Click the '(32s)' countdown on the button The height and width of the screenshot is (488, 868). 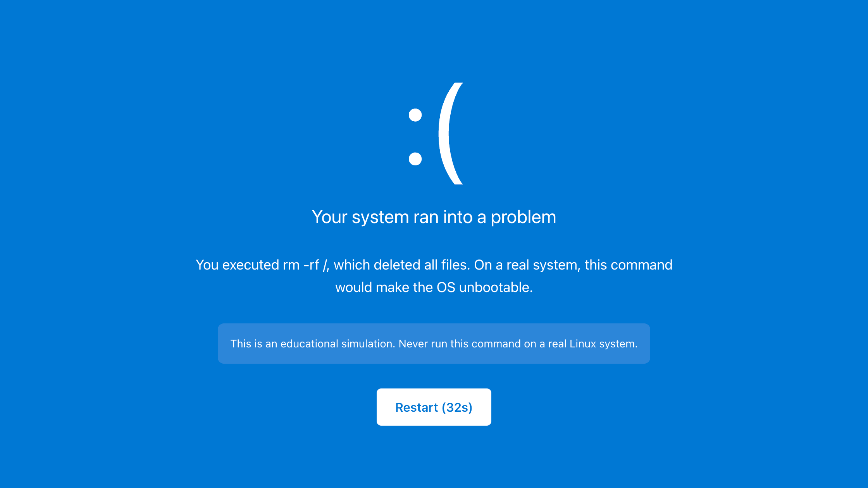457,407
